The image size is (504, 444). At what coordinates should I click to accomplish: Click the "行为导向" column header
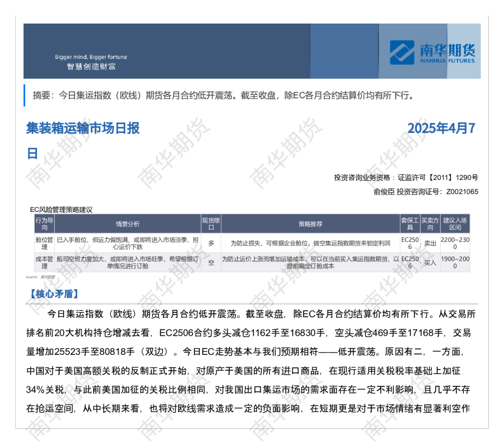point(44,224)
